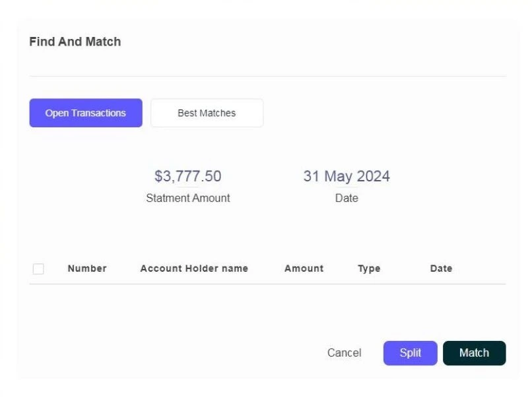Switch to the Open Transactions tab
This screenshot has height=397, width=532.
pos(86,113)
